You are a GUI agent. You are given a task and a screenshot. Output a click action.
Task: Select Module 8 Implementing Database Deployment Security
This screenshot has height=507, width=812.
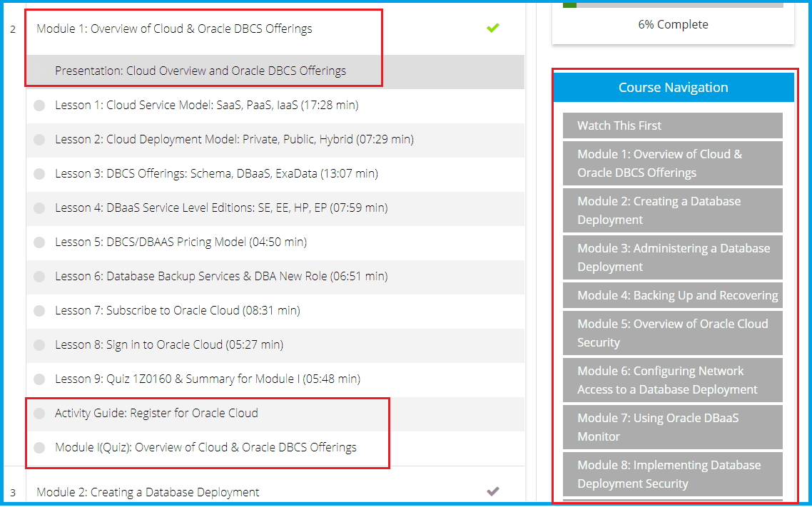[673, 474]
